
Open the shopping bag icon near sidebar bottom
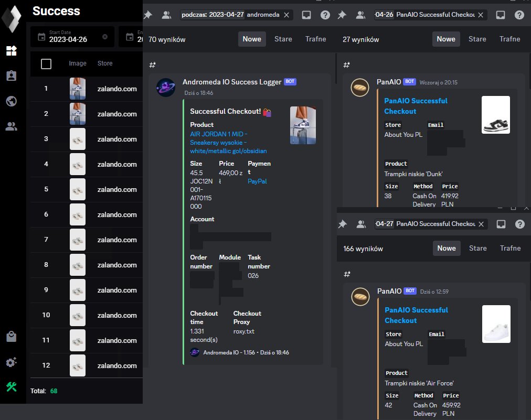13,337
